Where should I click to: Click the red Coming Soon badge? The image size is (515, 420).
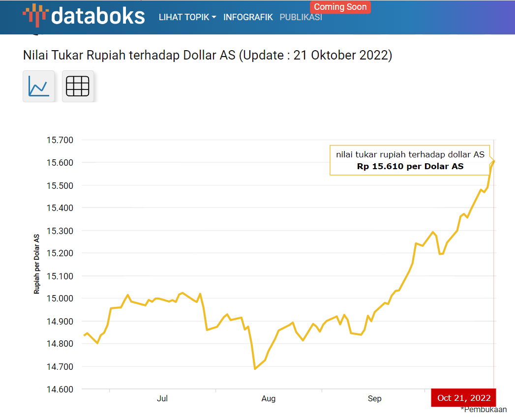tap(340, 7)
